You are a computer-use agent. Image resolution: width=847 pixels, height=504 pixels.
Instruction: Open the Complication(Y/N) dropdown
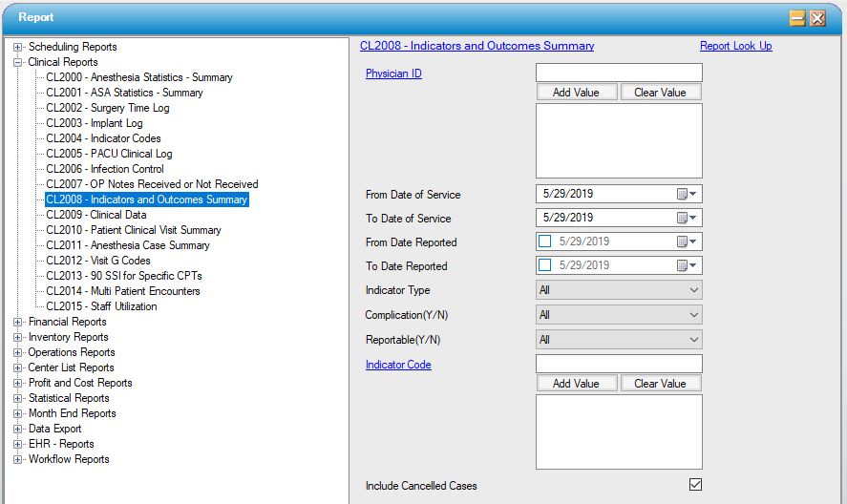[619, 315]
